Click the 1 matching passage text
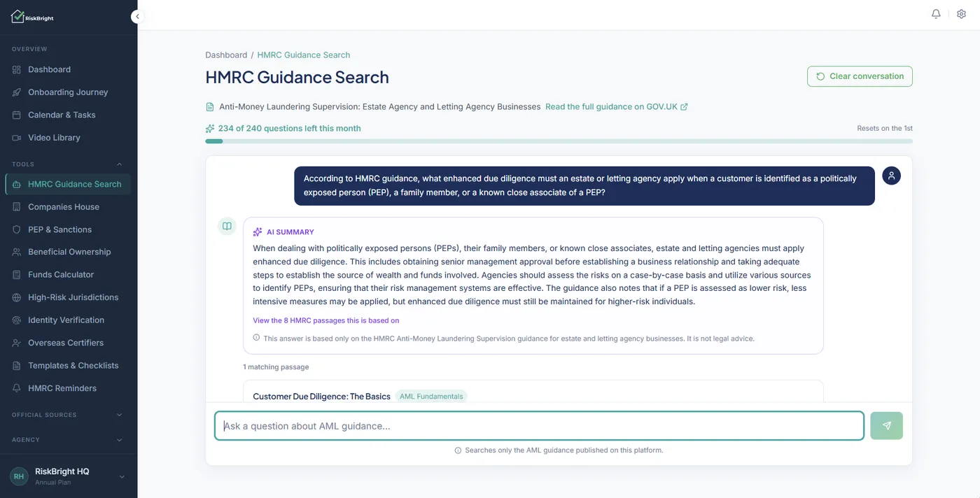980x498 pixels. [x=276, y=367]
